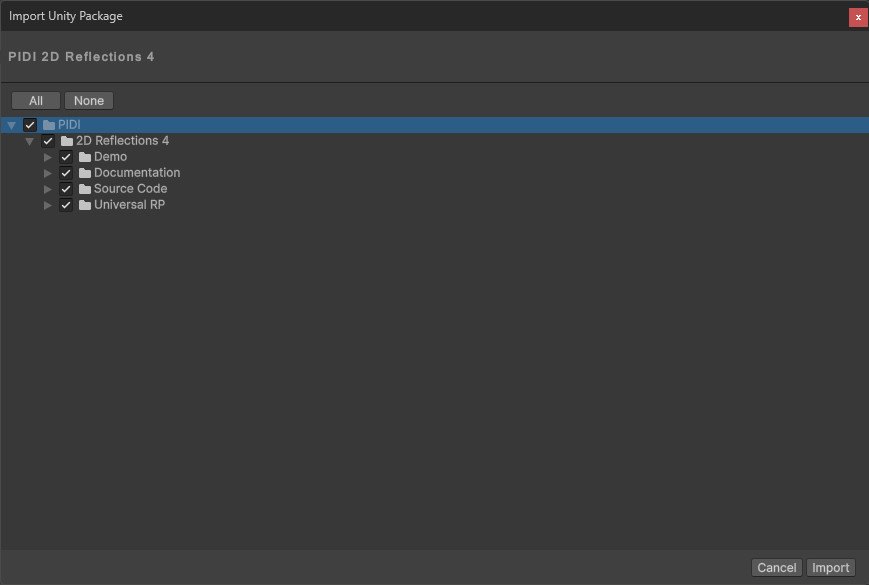
Task: Select the Universal RP folder label
Action: click(x=129, y=205)
